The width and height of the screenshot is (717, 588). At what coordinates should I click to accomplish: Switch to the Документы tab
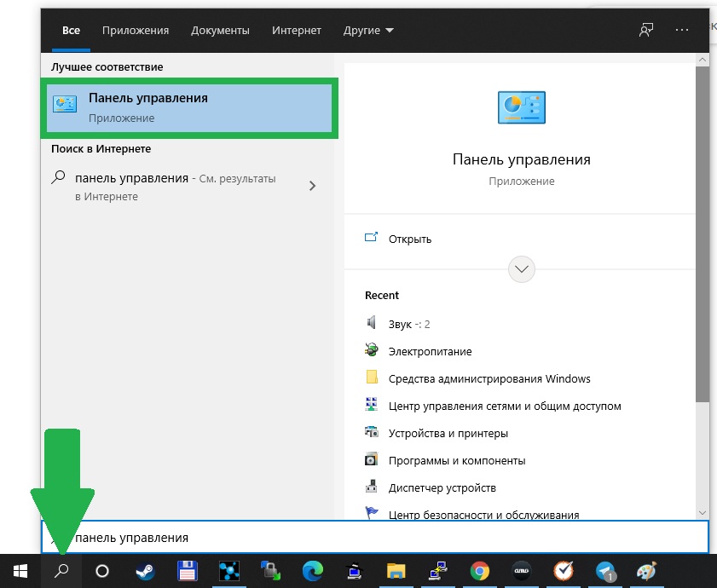(221, 30)
